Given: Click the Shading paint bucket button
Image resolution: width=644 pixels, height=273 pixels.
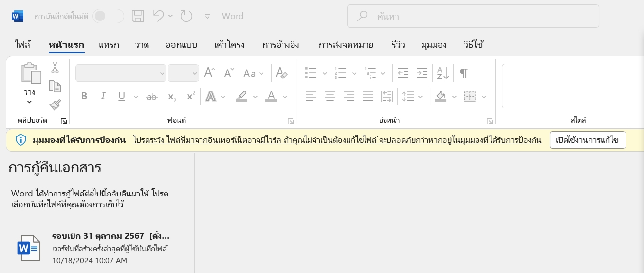Looking at the screenshot, I should [441, 97].
